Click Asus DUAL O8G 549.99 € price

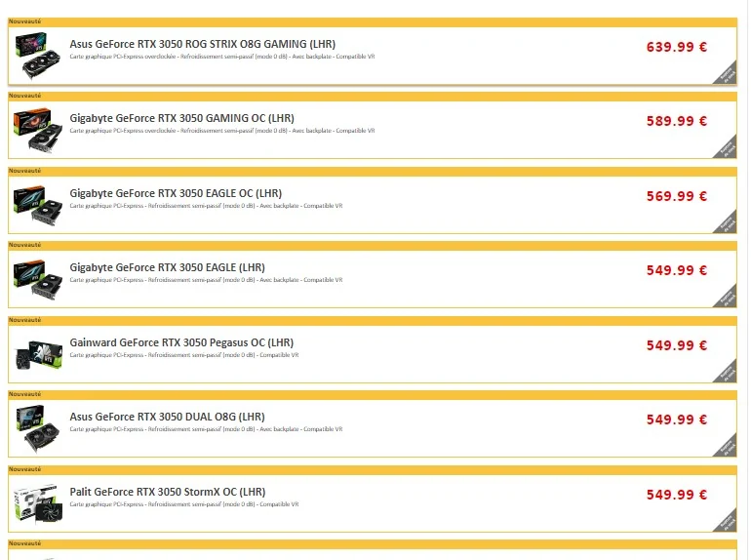(x=676, y=420)
